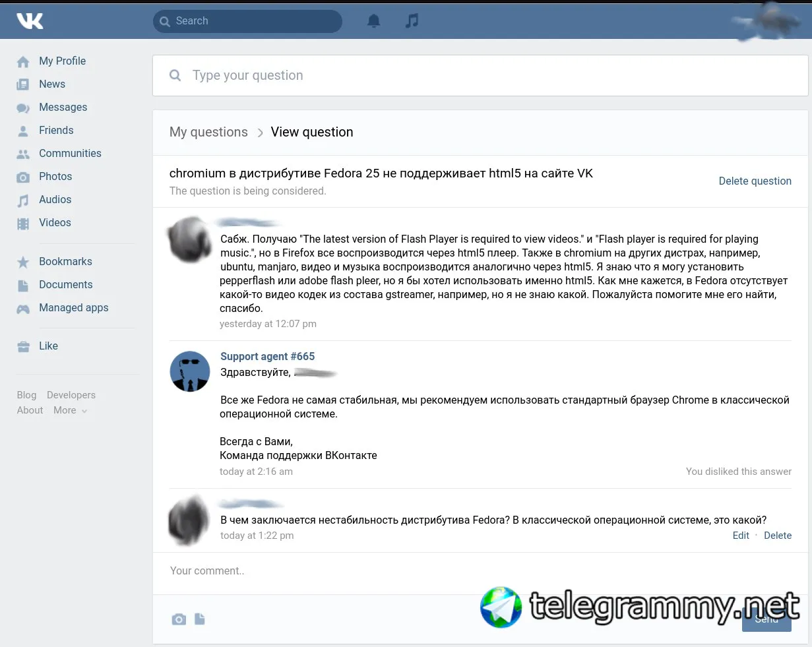Screen dimensions: 812x647
Task: Click the Communities group icon
Action: tap(23, 154)
